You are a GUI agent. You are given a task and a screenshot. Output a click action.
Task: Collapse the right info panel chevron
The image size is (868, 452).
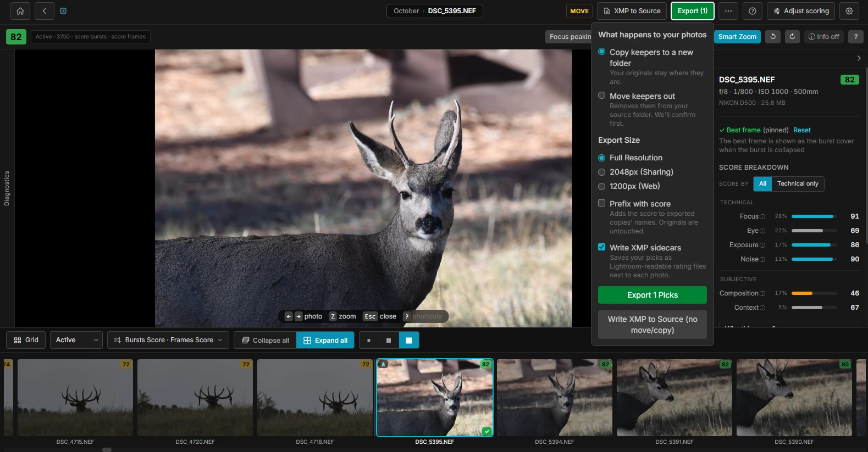click(x=859, y=58)
